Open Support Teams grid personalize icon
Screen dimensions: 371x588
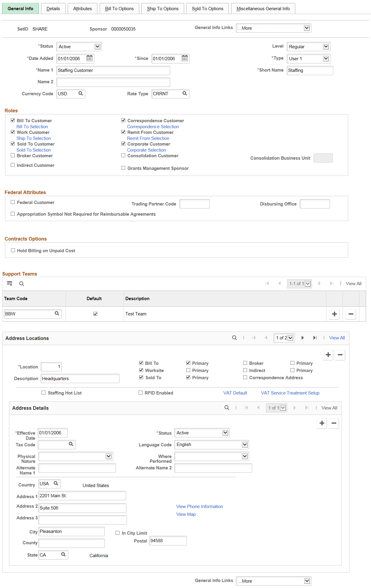click(10, 284)
